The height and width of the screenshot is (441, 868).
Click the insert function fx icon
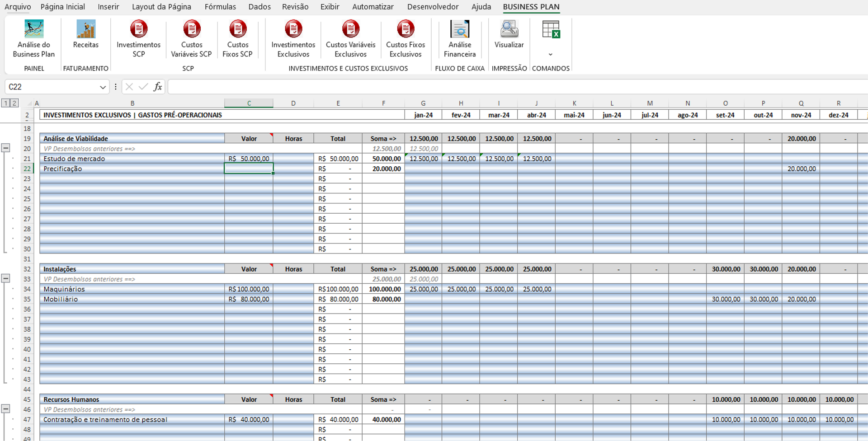pyautogui.click(x=158, y=87)
